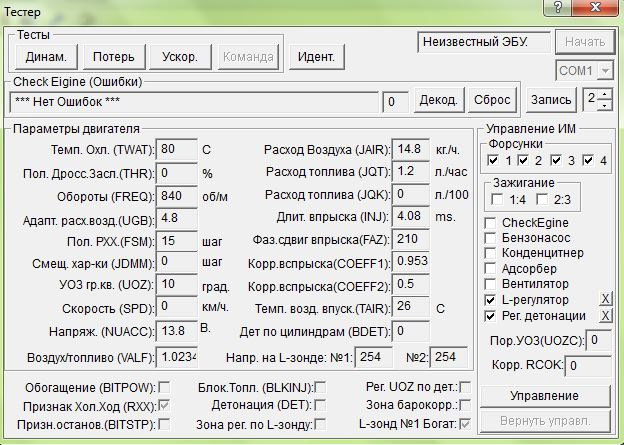The height and width of the screenshot is (445, 624).
Task: Enable the Вентилятор checkbox
Action: 490,284
